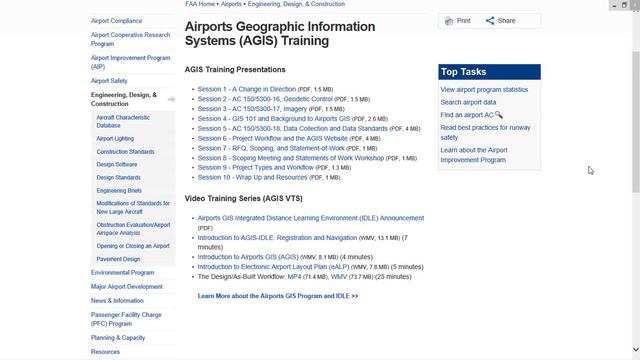This screenshot has width=640, height=360.
Task: Open Session 9 - Project Types and Workflow
Action: [x=256, y=168]
